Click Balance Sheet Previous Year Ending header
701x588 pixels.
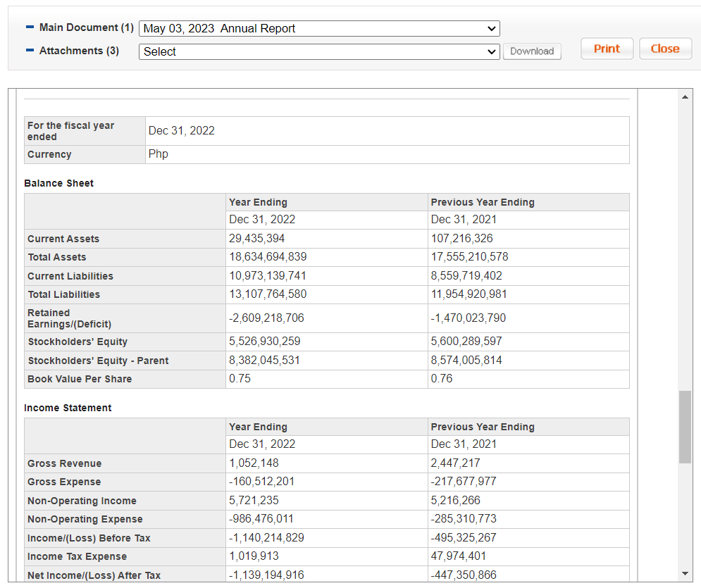pos(483,202)
